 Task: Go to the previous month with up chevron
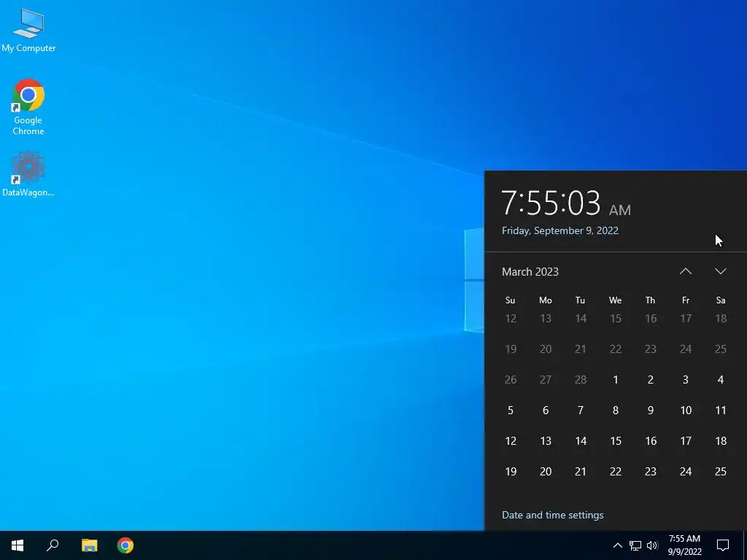pos(686,271)
